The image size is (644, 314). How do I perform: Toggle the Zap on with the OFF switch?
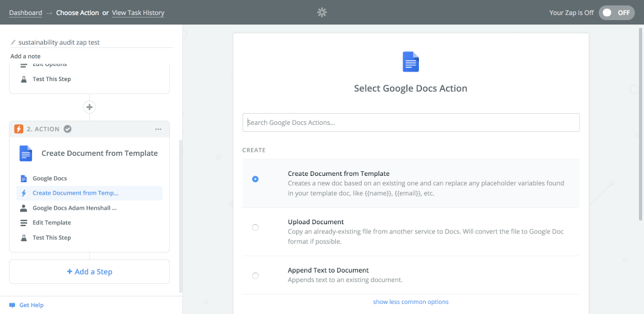tap(616, 13)
